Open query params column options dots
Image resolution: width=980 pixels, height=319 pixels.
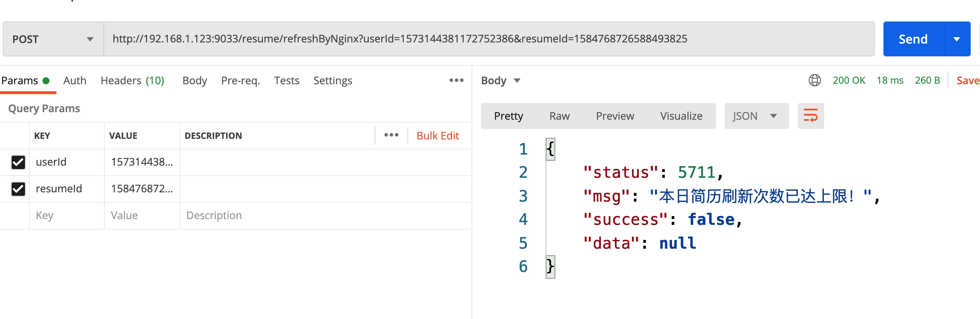[391, 135]
